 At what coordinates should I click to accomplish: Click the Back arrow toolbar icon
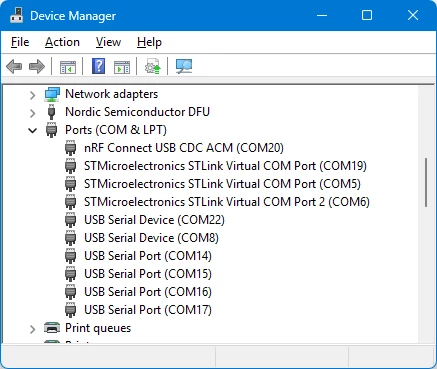tap(14, 67)
